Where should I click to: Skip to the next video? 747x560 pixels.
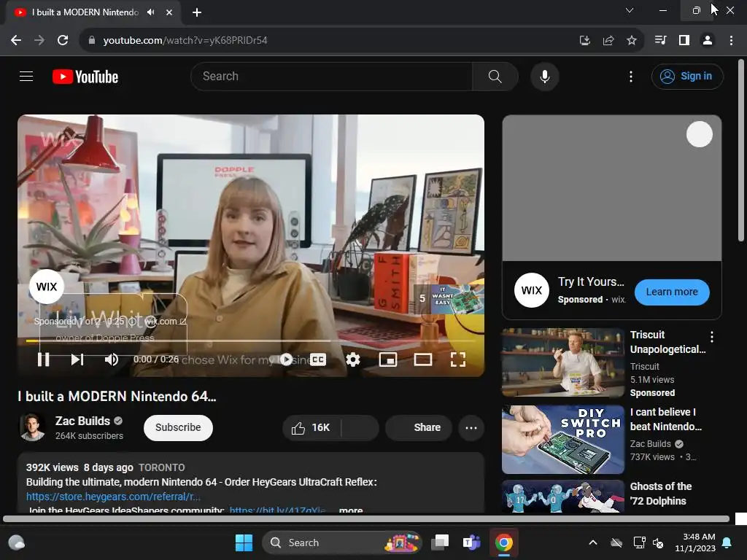click(x=77, y=359)
